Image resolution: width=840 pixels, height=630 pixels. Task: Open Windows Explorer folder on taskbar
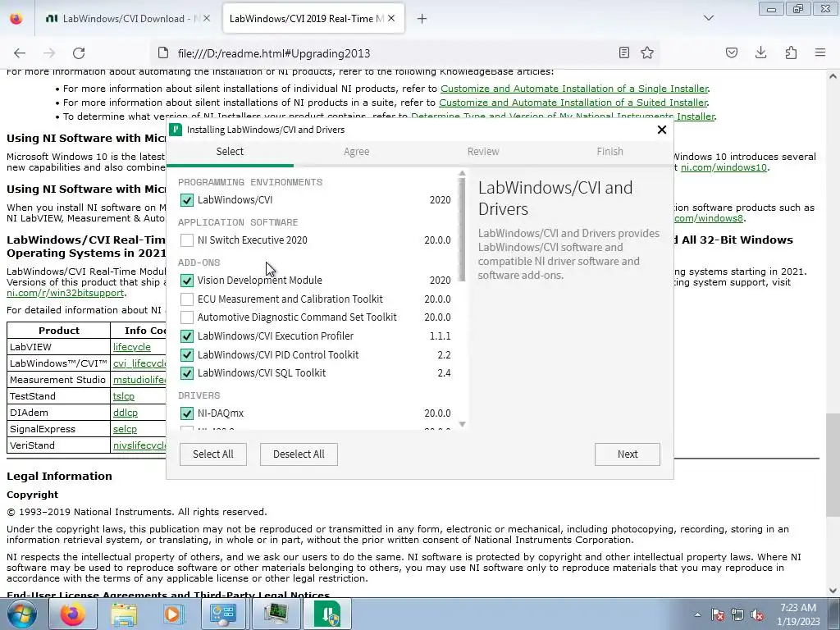click(123, 614)
